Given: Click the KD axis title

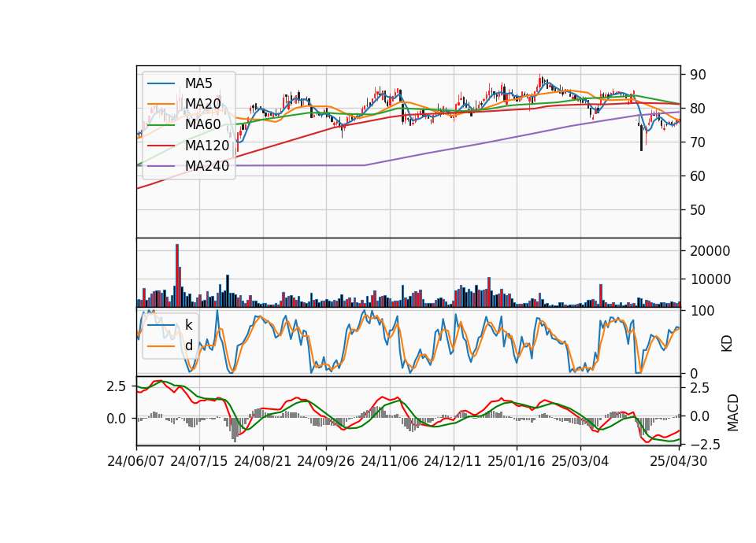Looking at the screenshot, I should coord(727,344).
